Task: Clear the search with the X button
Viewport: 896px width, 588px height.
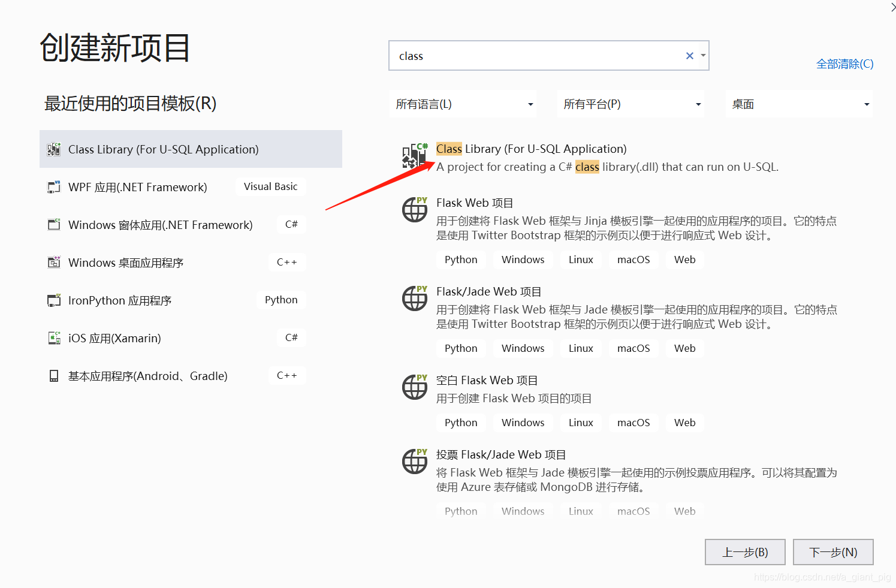Action: click(x=689, y=55)
